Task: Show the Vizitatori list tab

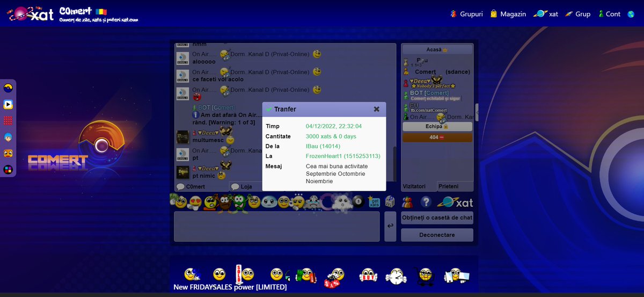Action: (419, 186)
